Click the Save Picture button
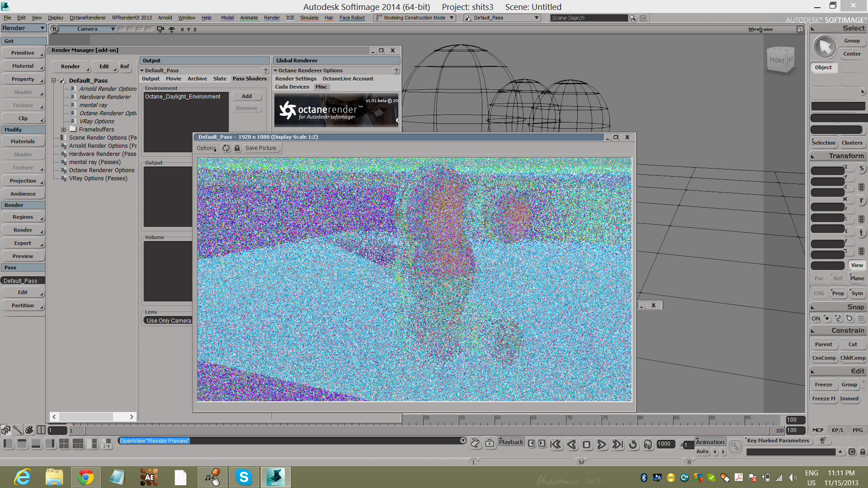Screen dimensions: 868x488 pyautogui.click(x=261, y=148)
